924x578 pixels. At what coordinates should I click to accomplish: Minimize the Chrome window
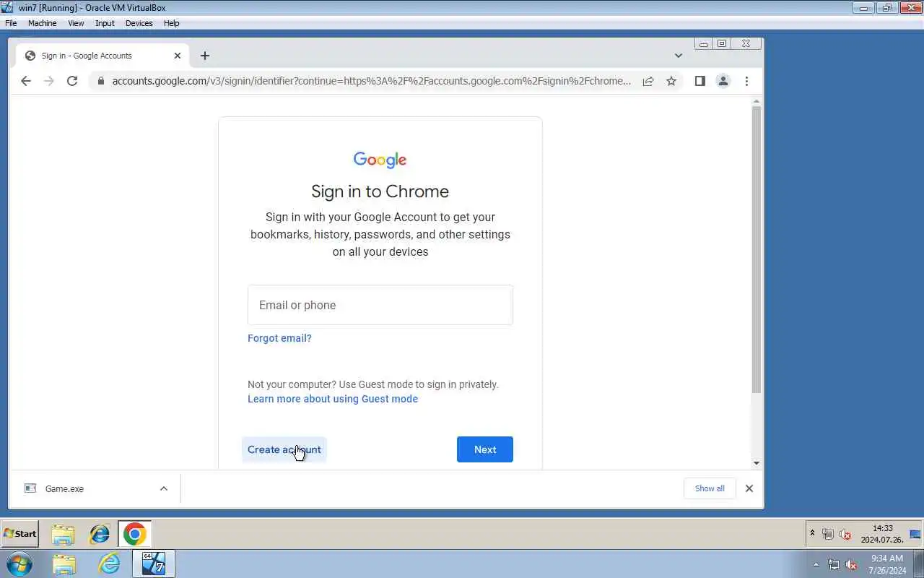[704, 43]
